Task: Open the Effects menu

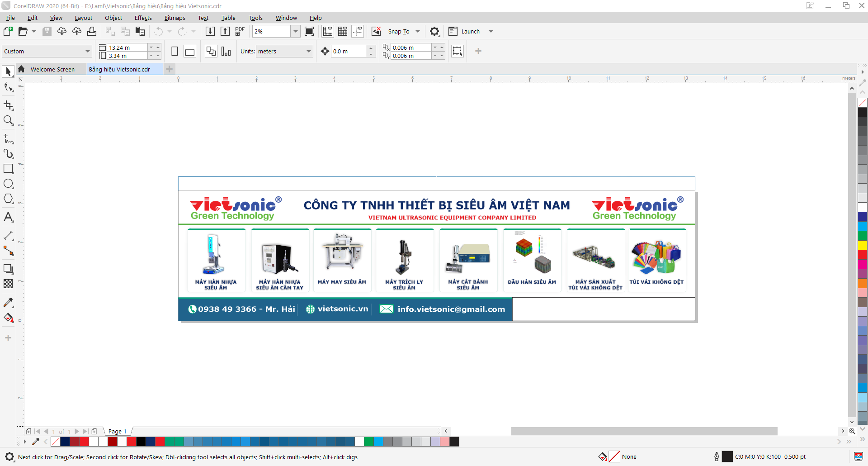Action: coord(143,18)
